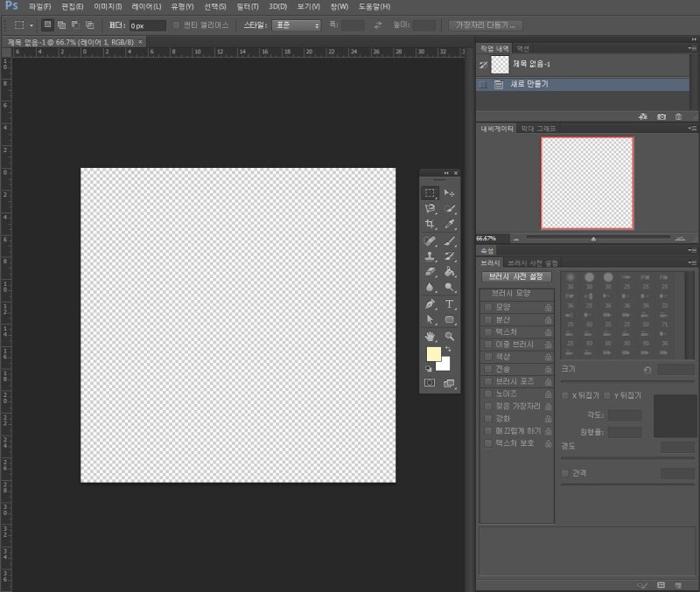Select the Horizontal Type tool

(x=450, y=304)
